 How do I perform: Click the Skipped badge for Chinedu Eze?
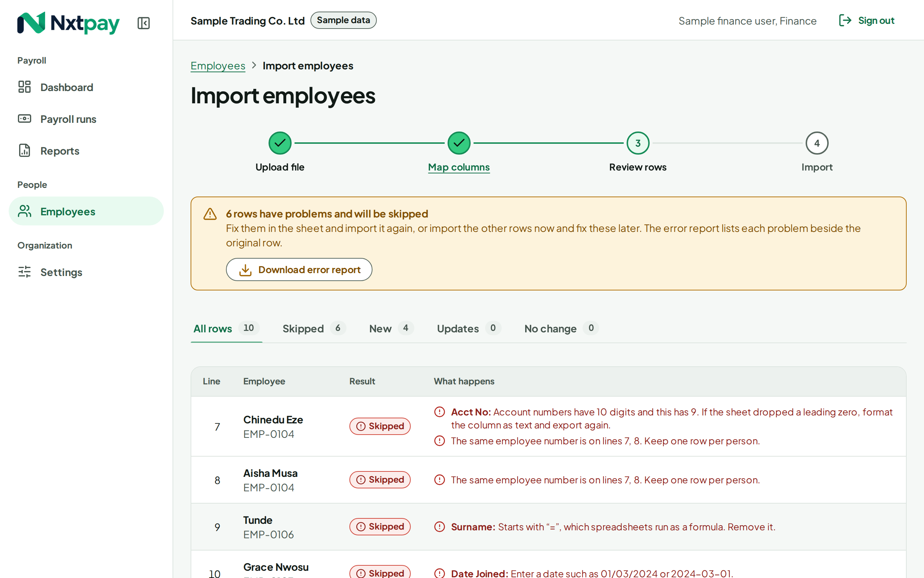[380, 426]
